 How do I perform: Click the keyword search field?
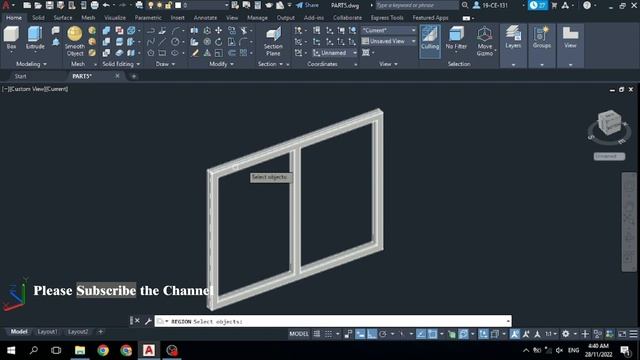tap(416, 5)
